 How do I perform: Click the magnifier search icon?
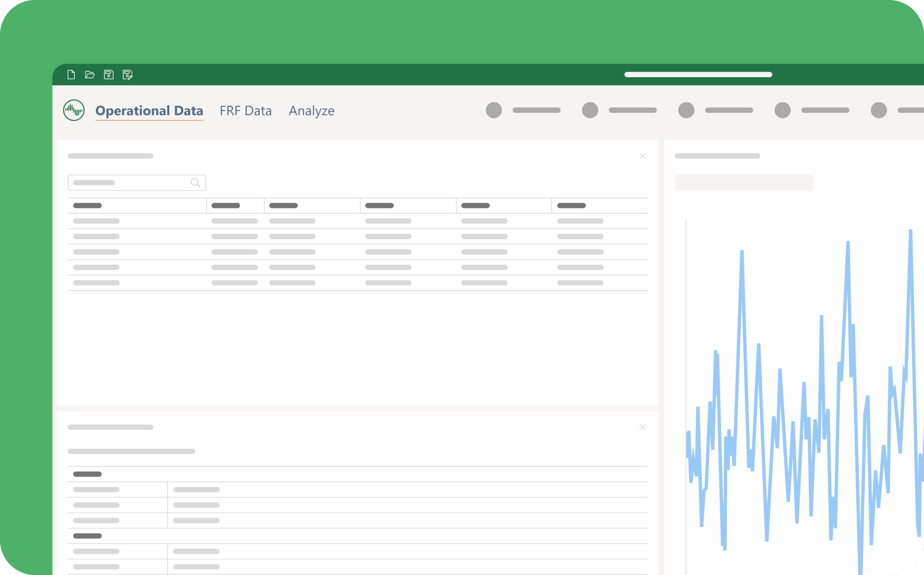[195, 183]
